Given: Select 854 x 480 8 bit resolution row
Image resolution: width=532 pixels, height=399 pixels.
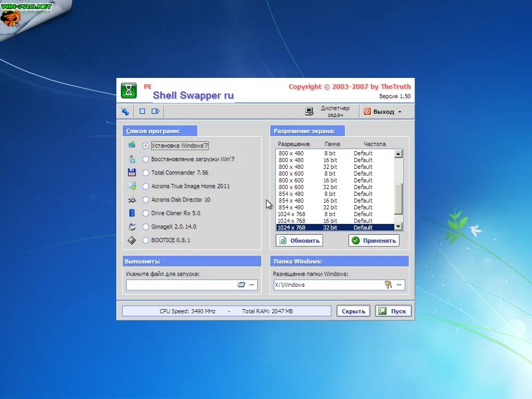Looking at the screenshot, I should 335,194.
